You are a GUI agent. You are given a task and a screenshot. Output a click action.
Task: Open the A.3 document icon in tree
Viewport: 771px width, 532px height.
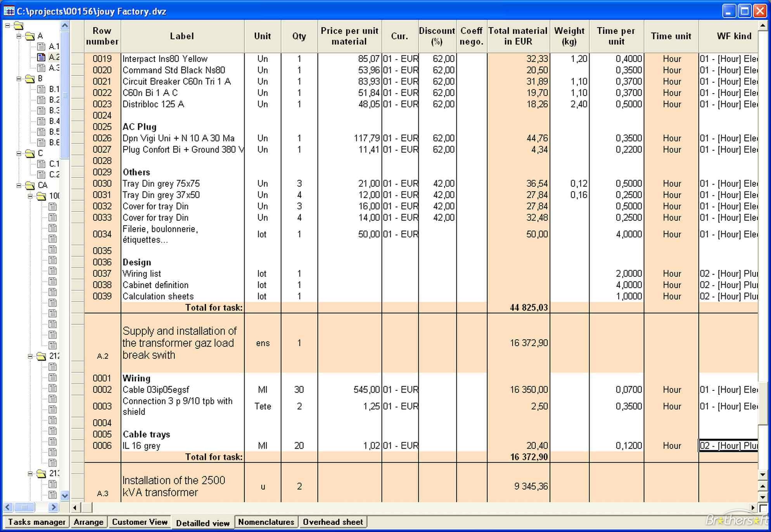(41, 68)
